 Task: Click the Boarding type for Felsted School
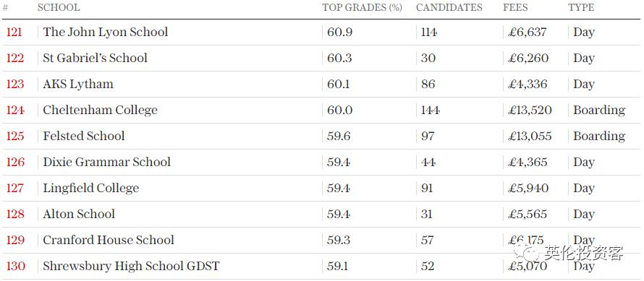pos(599,136)
